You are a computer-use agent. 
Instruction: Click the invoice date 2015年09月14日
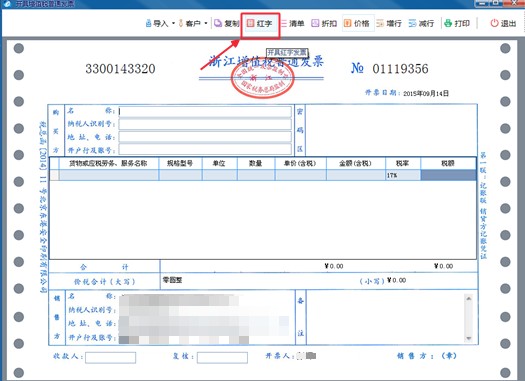(426, 93)
